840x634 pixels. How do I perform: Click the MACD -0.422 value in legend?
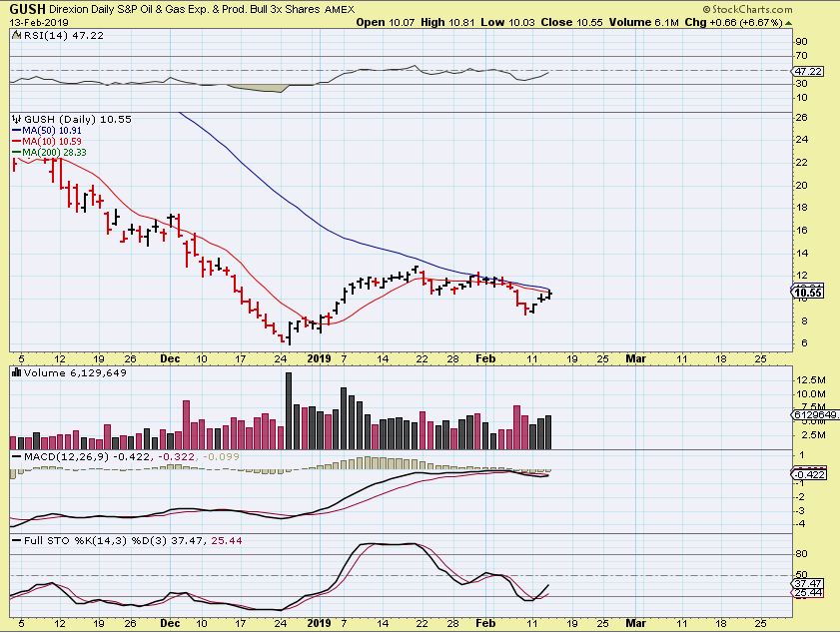tap(131, 456)
